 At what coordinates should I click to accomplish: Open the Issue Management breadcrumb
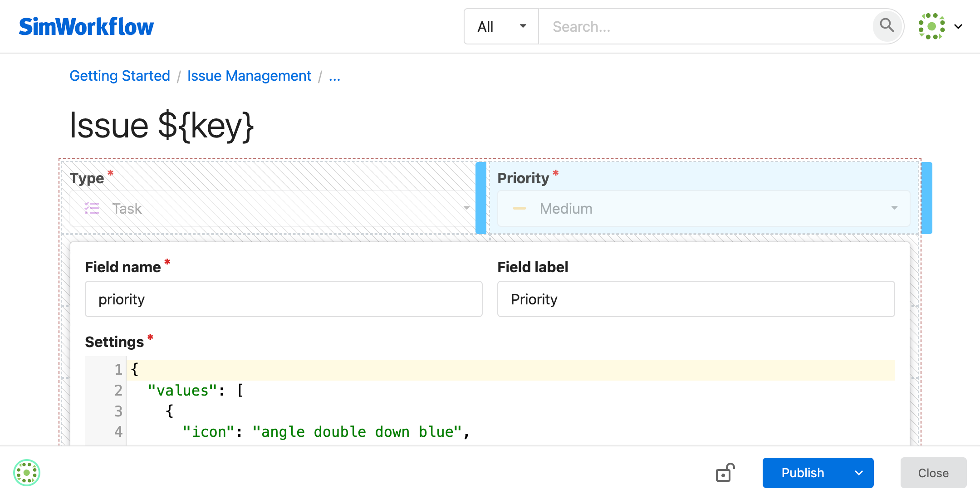coord(249,76)
